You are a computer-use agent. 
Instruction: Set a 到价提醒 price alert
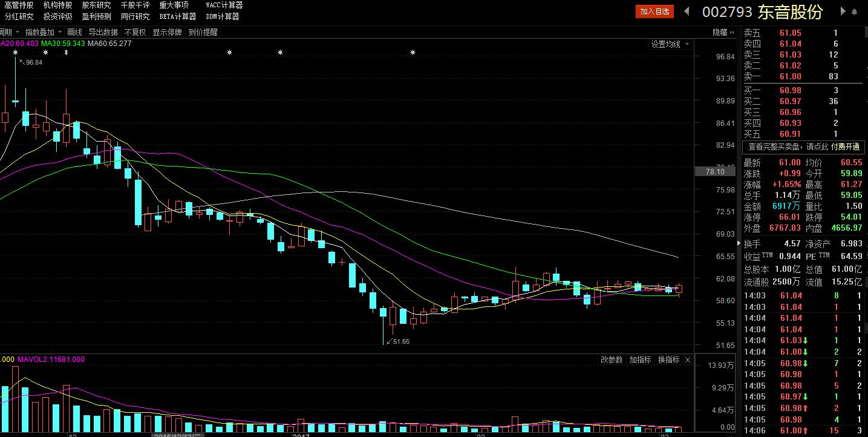pyautogui.click(x=203, y=32)
